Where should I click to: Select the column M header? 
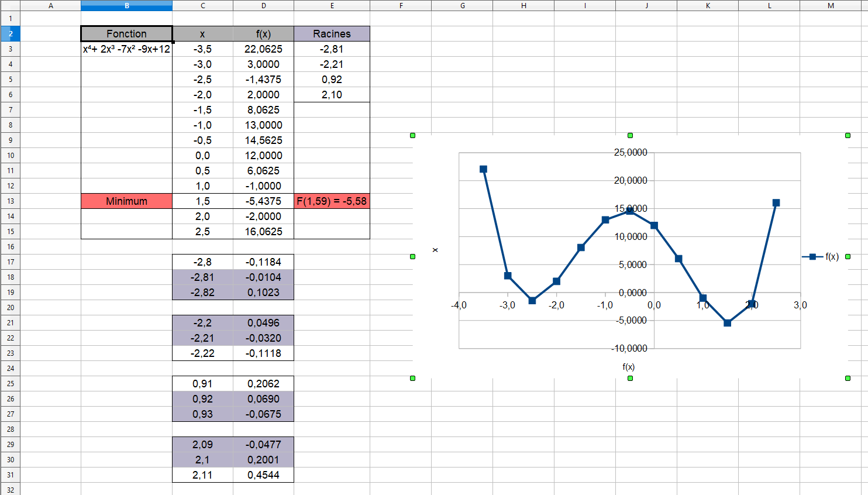(x=831, y=6)
